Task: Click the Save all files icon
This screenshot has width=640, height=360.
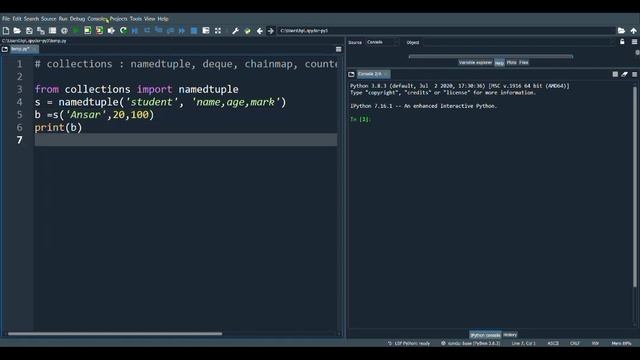Action: click(41, 31)
